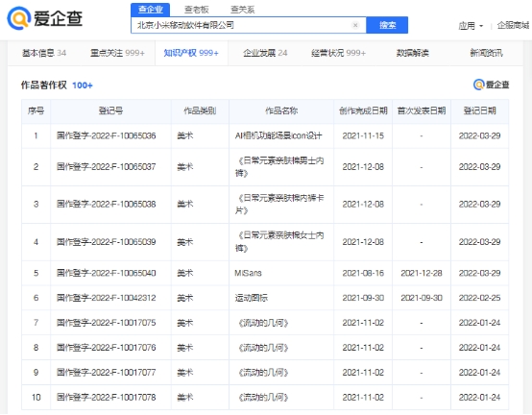Click work name 《日常元素亲肤棉女士内裤》

tap(279, 242)
